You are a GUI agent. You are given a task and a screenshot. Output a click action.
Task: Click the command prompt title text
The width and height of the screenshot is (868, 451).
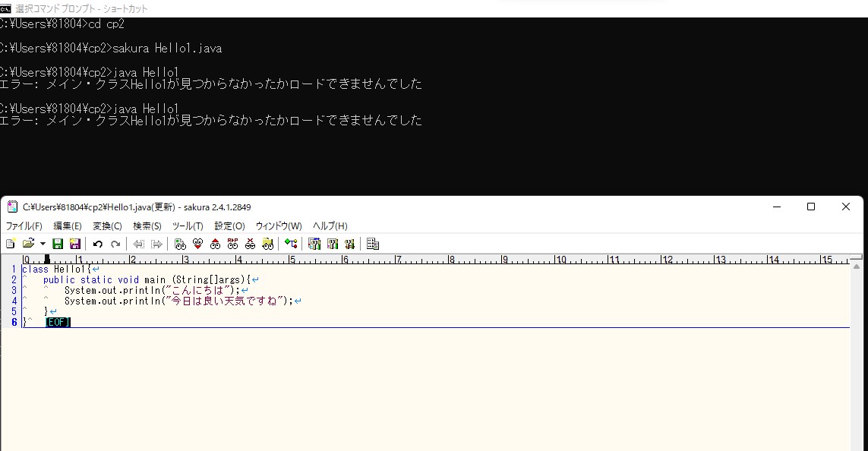click(x=81, y=9)
